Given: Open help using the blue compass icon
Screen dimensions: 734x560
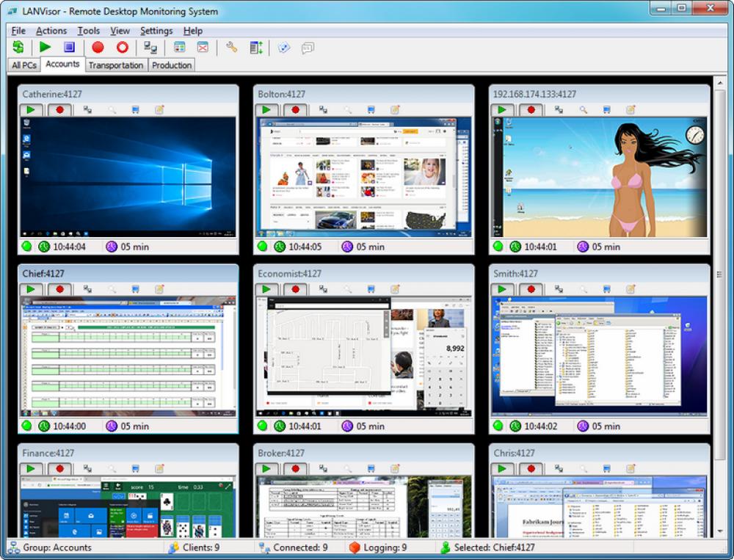Looking at the screenshot, I should tap(284, 47).
